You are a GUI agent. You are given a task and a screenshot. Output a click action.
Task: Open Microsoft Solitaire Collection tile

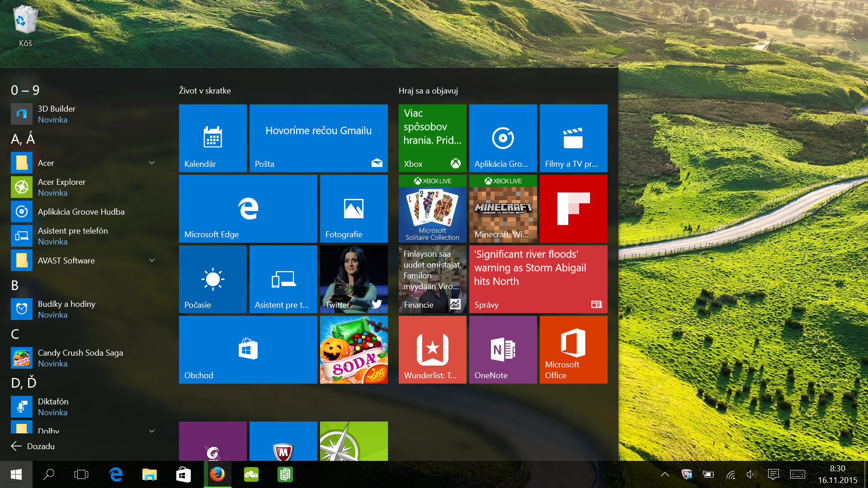pyautogui.click(x=433, y=209)
